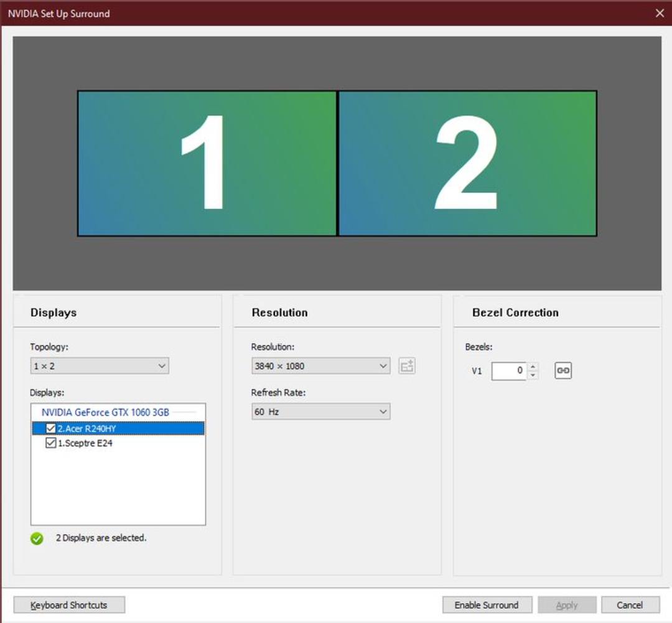Select display 2 in the preview
Image resolution: width=672 pixels, height=623 pixels.
click(x=467, y=163)
